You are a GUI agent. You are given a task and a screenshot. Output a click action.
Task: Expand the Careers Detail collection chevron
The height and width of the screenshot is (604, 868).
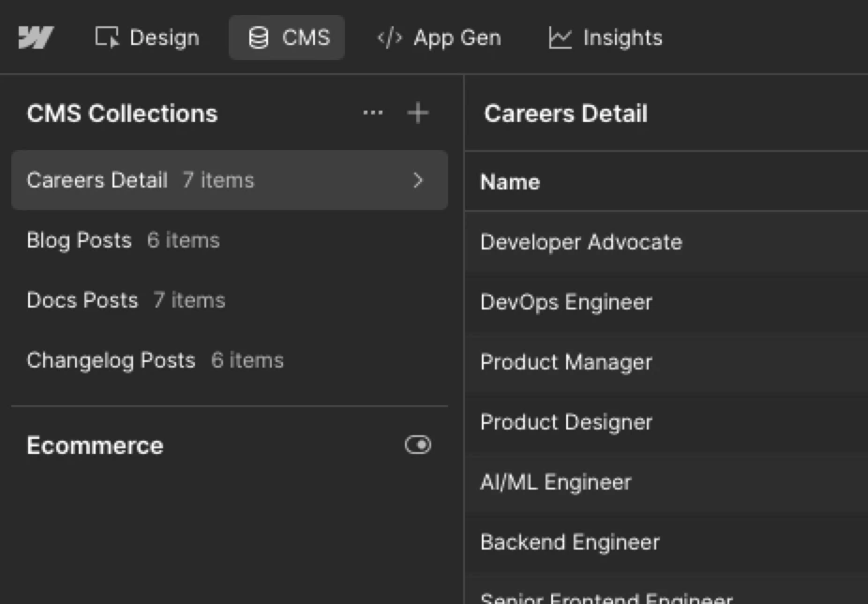click(x=418, y=180)
